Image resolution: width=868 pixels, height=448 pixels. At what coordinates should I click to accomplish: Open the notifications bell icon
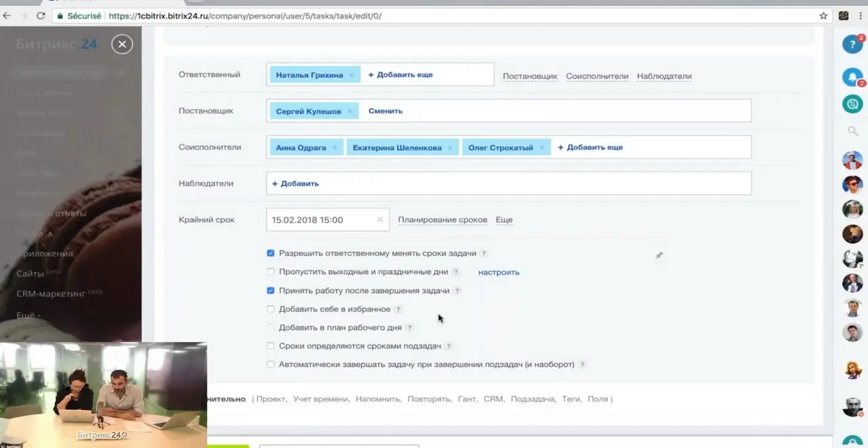[x=852, y=77]
